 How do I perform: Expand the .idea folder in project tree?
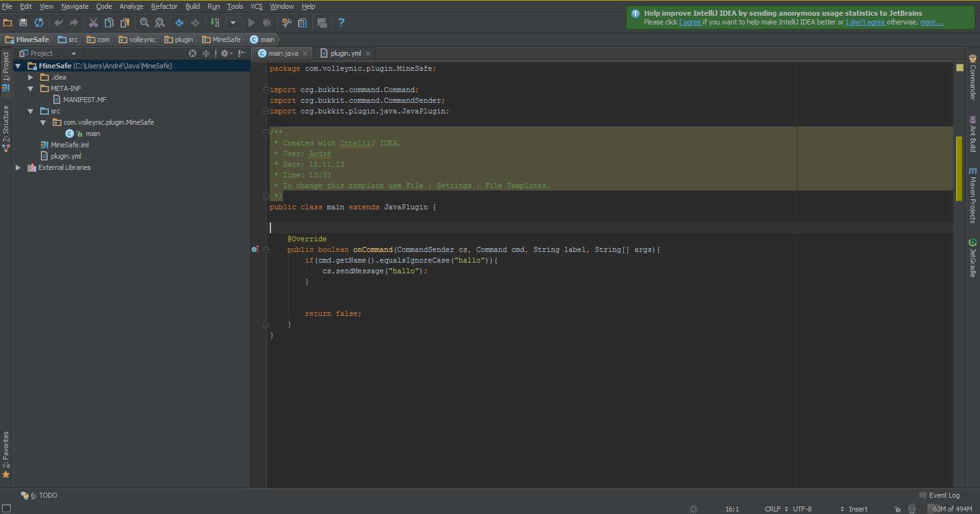point(30,77)
